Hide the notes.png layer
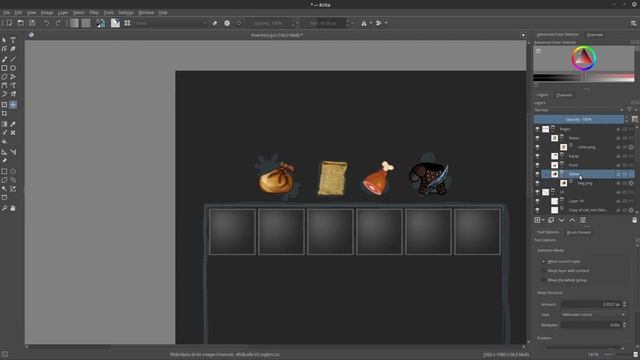The height and width of the screenshot is (360, 640). click(537, 147)
